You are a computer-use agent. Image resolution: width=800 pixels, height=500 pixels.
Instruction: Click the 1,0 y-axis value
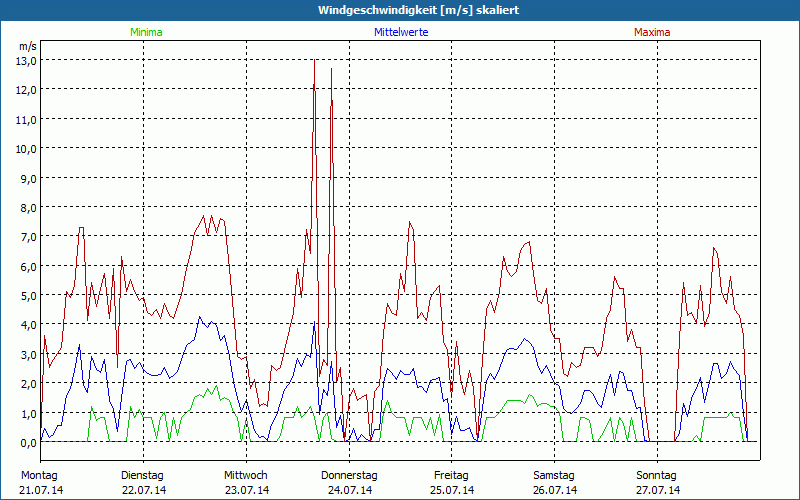pyautogui.click(x=29, y=414)
